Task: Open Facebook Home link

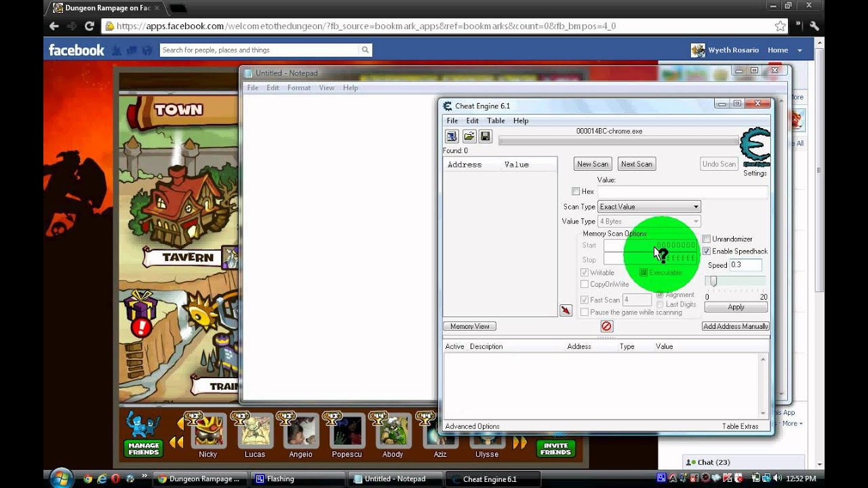Action: [778, 50]
